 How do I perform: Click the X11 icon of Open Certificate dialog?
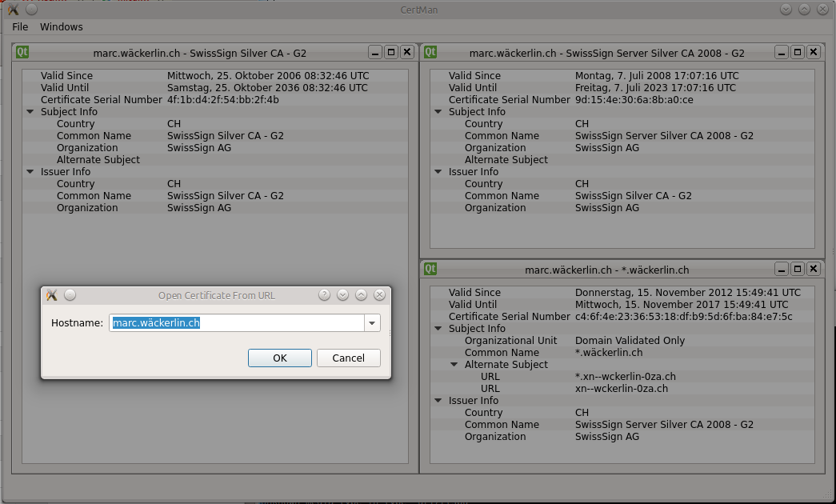pyautogui.click(x=52, y=295)
